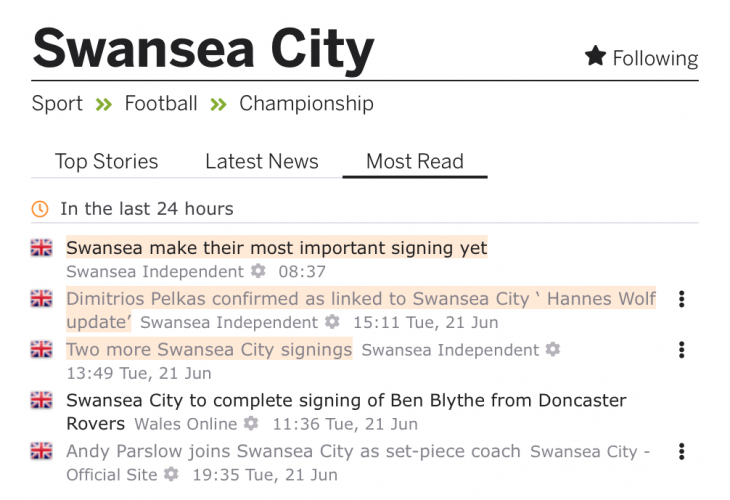This screenshot has width=730, height=500.
Task: Switch to the Latest News tab
Action: coord(262,161)
